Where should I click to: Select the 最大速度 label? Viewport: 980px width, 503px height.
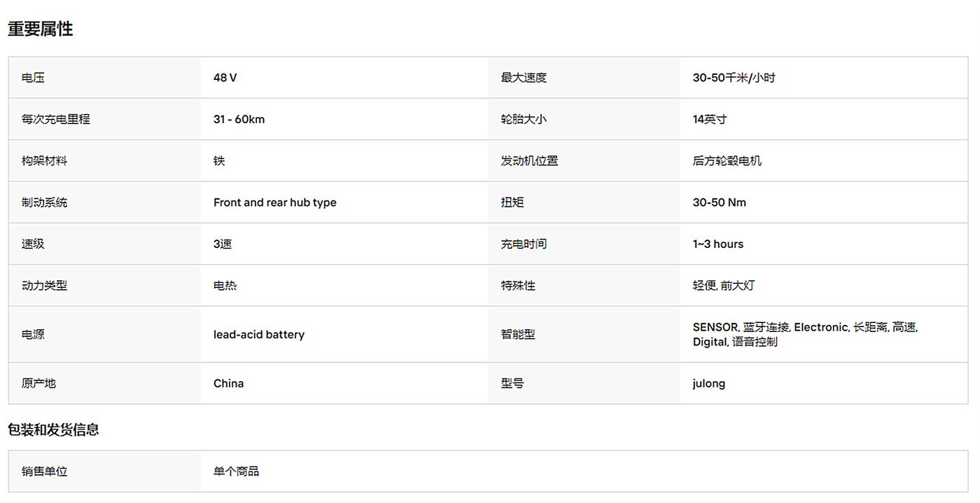point(524,78)
